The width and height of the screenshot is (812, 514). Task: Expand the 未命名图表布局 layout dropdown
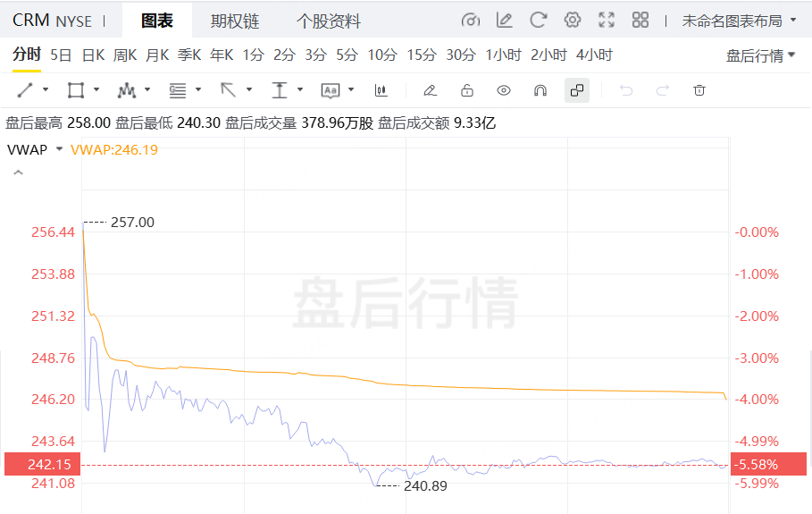coord(739,20)
